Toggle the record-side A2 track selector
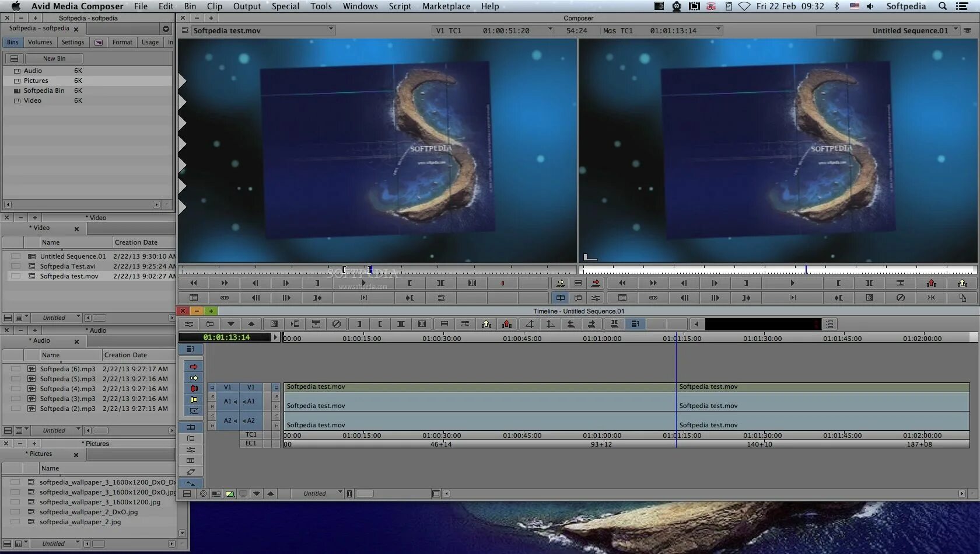980x554 pixels. pyautogui.click(x=251, y=421)
